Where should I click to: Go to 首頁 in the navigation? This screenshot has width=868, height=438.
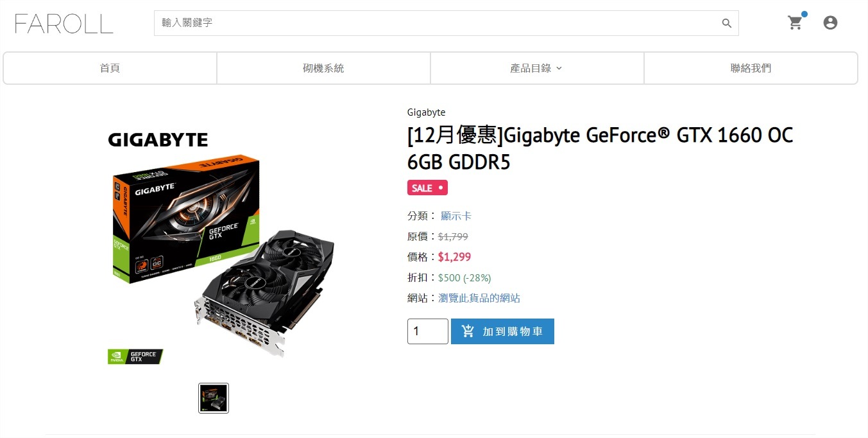[110, 68]
